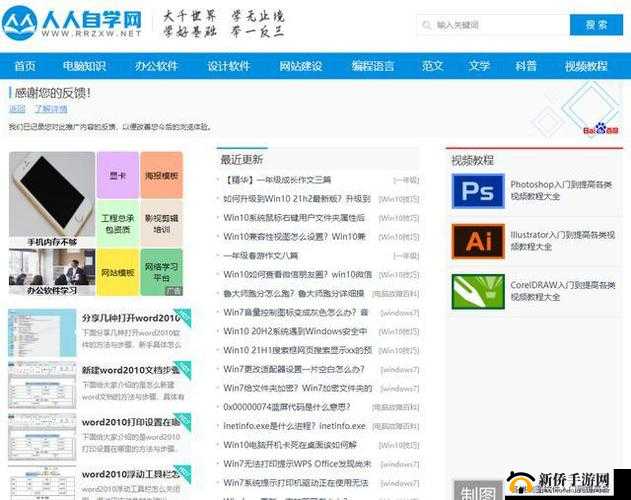
Task: Open thumbnail for 新建word2010文档步骤 article
Action: [42, 385]
